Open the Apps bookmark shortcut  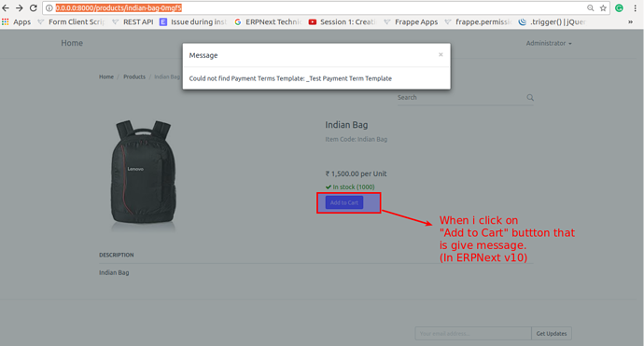(16, 21)
